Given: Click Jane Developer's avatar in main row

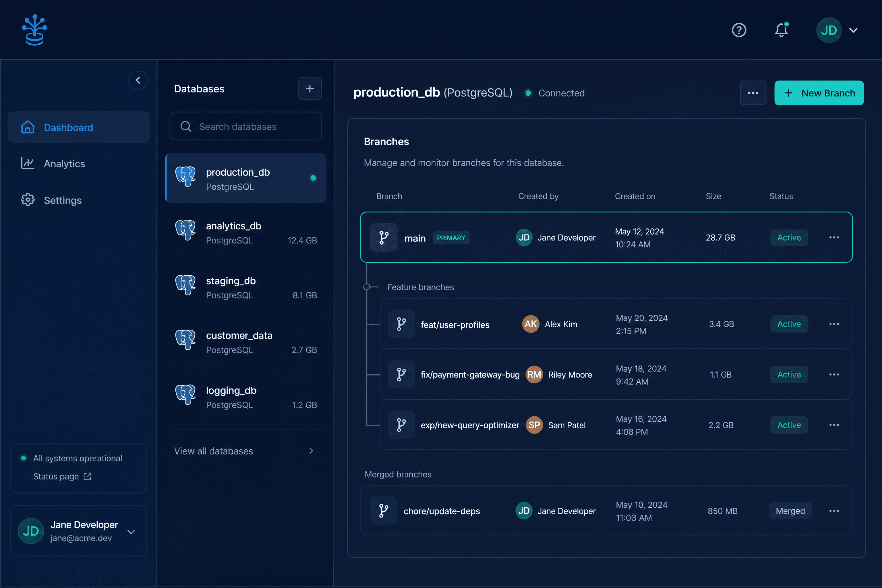Looking at the screenshot, I should point(524,237).
